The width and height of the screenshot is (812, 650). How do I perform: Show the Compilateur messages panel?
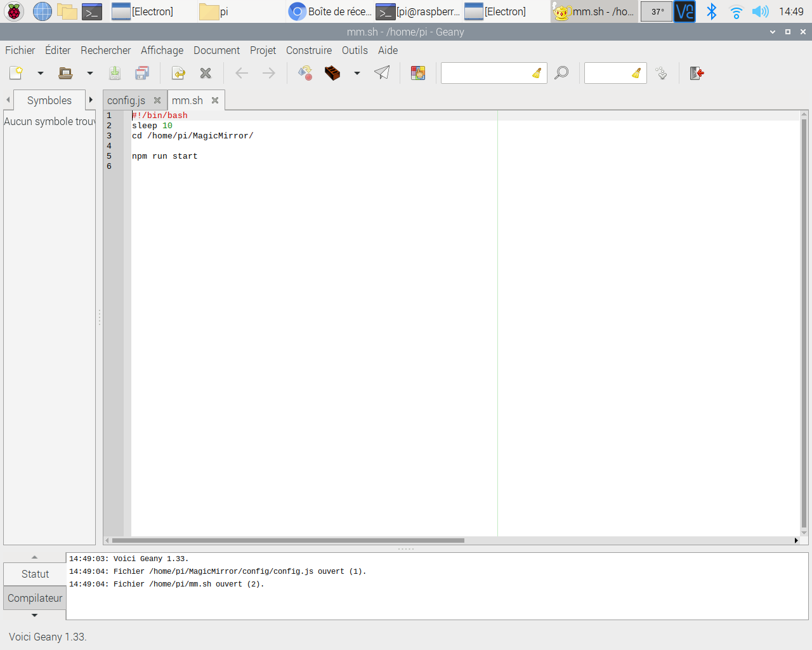34,597
